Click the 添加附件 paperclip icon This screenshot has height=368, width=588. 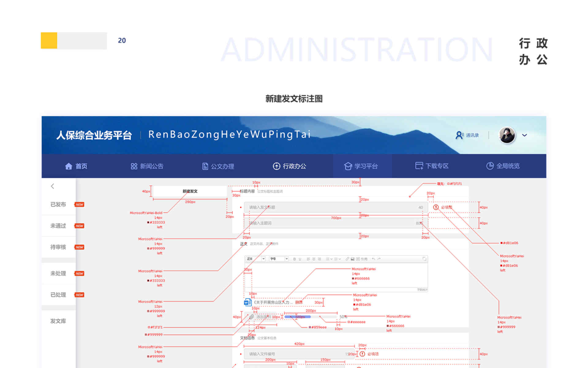tap(251, 317)
